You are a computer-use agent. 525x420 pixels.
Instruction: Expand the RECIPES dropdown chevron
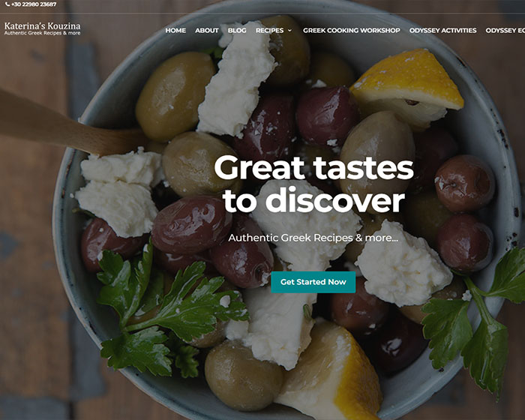[x=289, y=31]
